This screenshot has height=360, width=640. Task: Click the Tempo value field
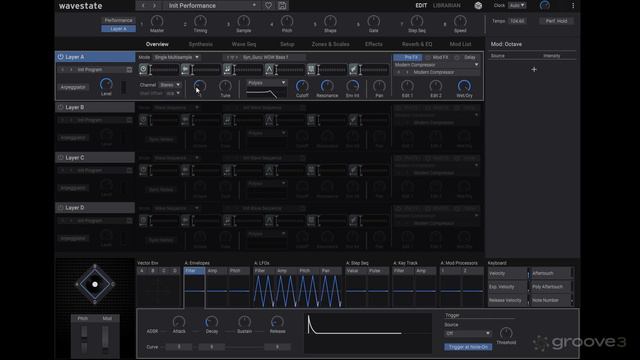[517, 21]
